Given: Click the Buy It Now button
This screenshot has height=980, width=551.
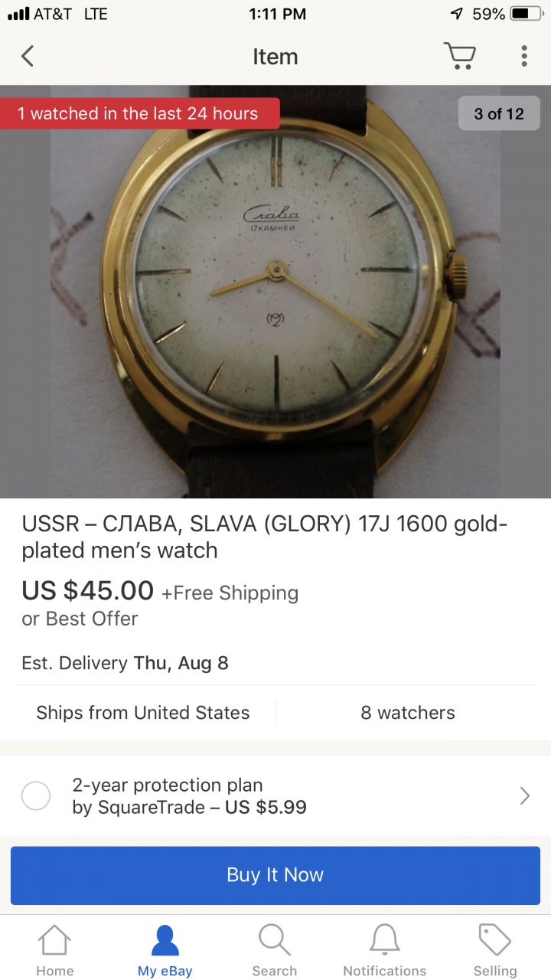Looking at the screenshot, I should pyautogui.click(x=275, y=875).
